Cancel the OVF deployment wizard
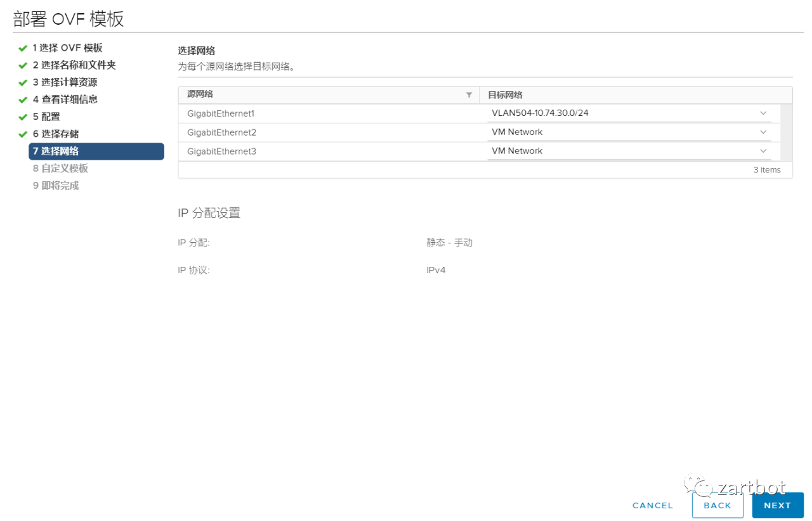The height and width of the screenshot is (521, 812). coord(653,505)
